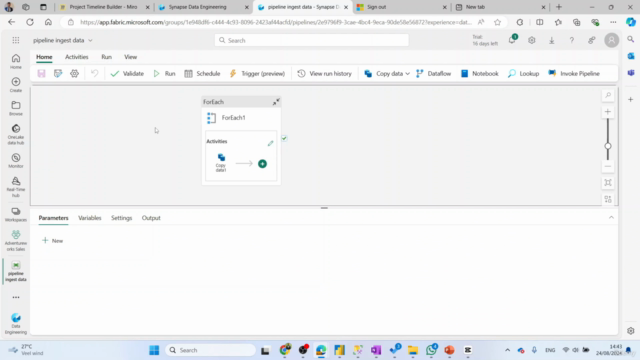Open the Settings tab in bottom panel
This screenshot has width=640, height=360.
point(122,218)
